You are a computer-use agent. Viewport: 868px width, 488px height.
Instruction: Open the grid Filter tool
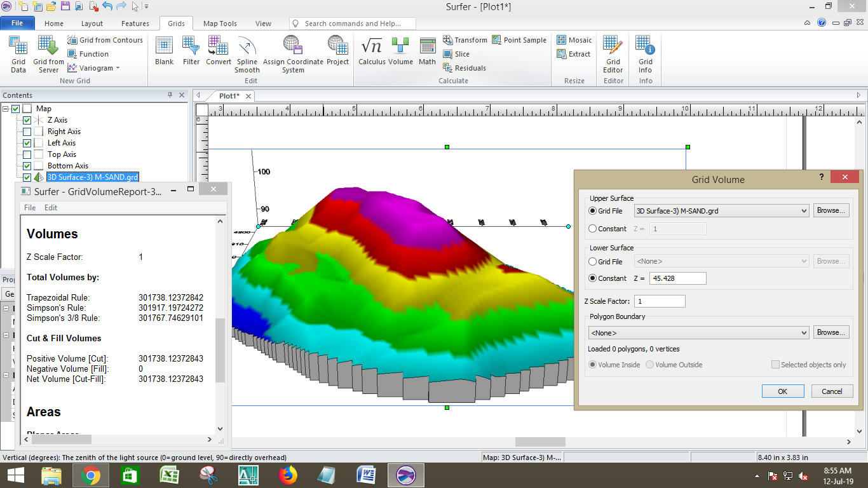191,51
